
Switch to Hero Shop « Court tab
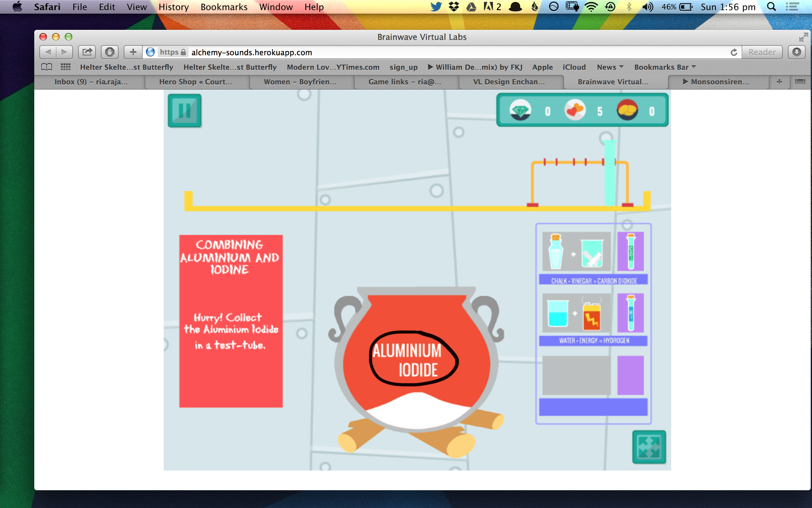pyautogui.click(x=196, y=82)
